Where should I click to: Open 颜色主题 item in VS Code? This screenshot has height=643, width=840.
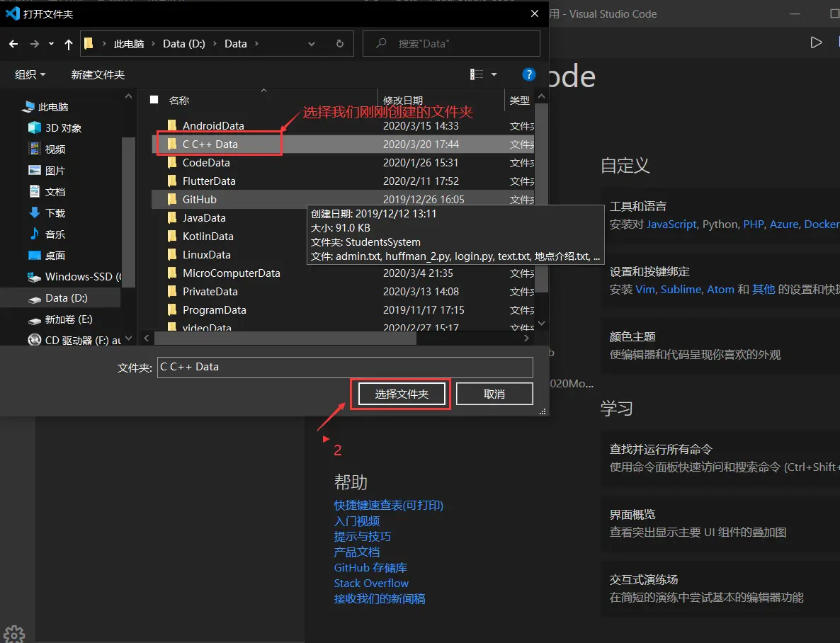click(720, 346)
